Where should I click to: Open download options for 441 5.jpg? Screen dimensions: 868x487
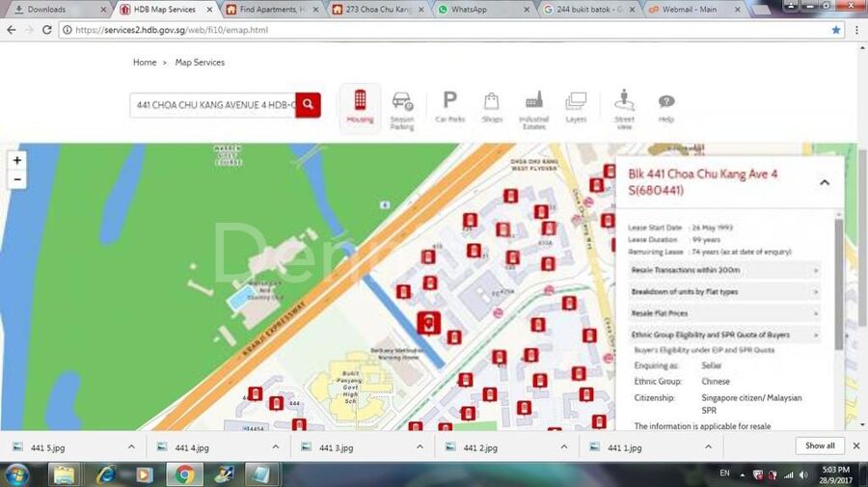click(130, 446)
